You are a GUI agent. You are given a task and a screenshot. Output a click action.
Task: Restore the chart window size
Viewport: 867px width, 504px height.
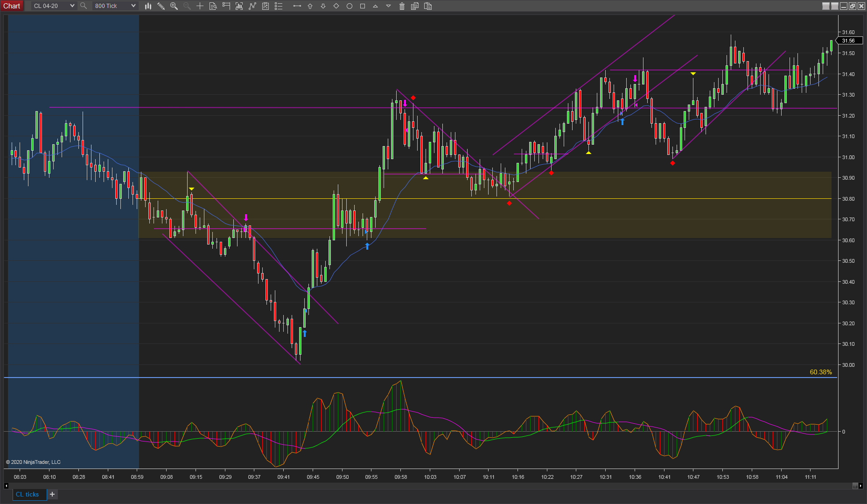853,6
